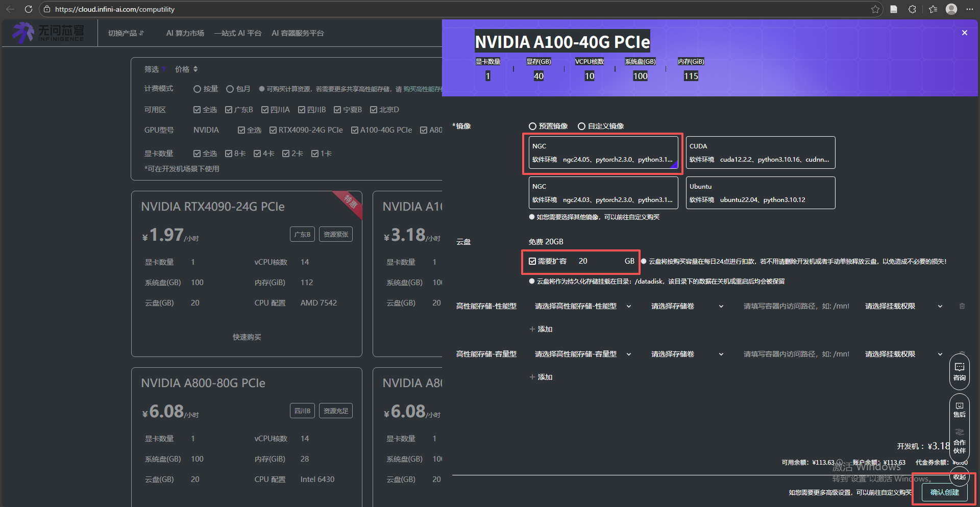980x507 pixels.
Task: Open the 合作伙伴 partner widget
Action: [x=960, y=441]
